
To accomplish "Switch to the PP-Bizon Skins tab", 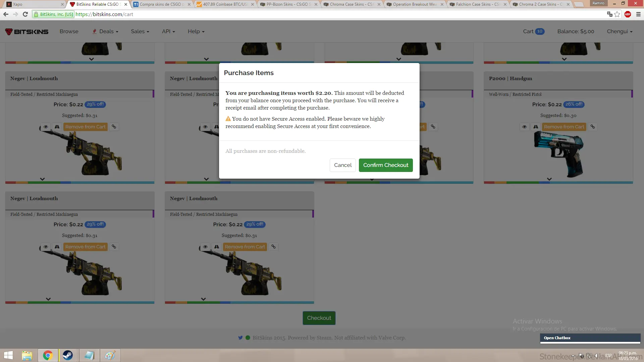I will (288, 4).
